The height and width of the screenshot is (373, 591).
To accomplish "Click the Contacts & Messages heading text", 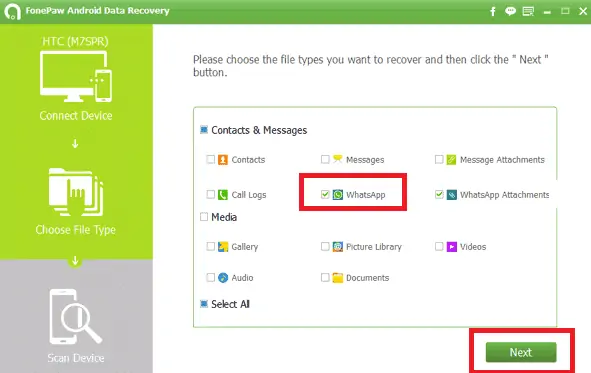I will (259, 130).
